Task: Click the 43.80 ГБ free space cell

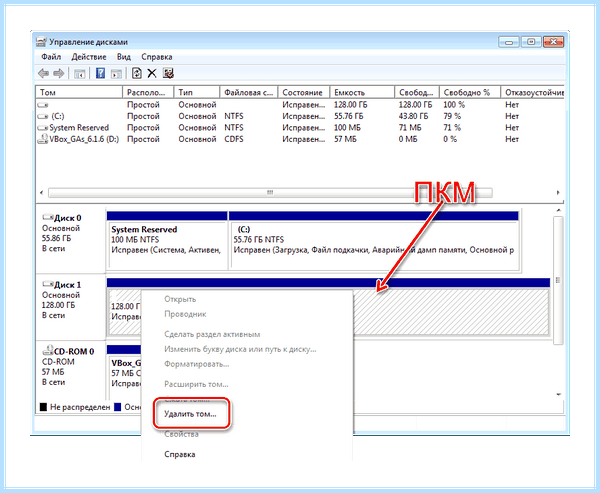Action: (414, 116)
